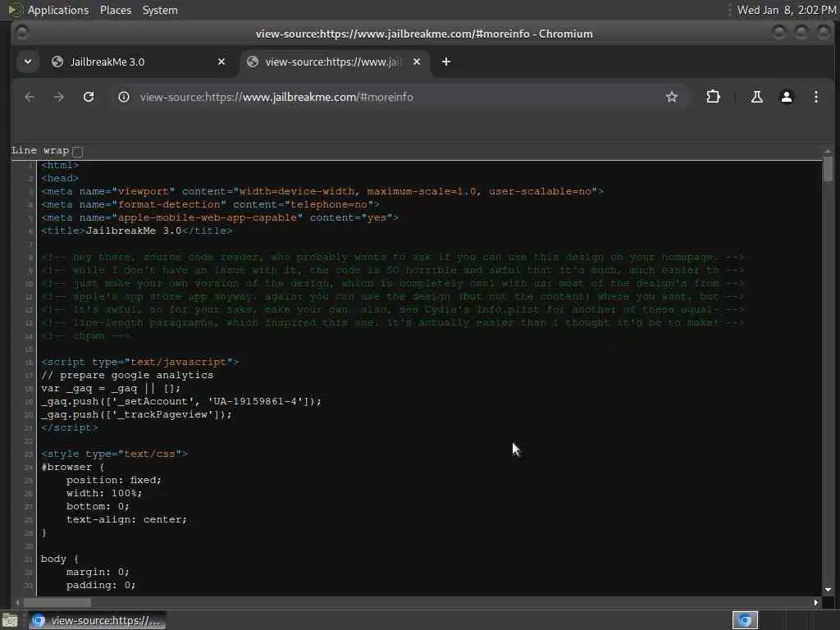Select the view-source tab
The width and height of the screenshot is (840, 630).
pos(333,62)
